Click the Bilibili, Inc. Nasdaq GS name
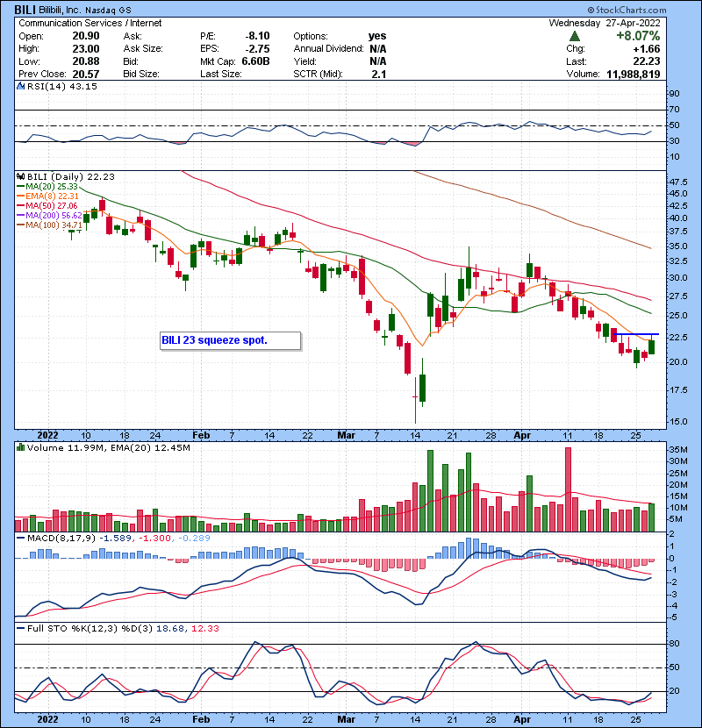 pos(85,10)
